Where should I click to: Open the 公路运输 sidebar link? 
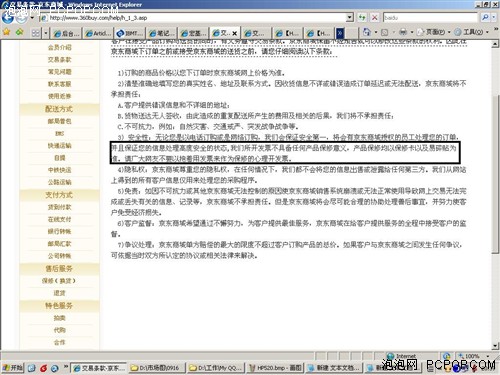[x=59, y=182]
